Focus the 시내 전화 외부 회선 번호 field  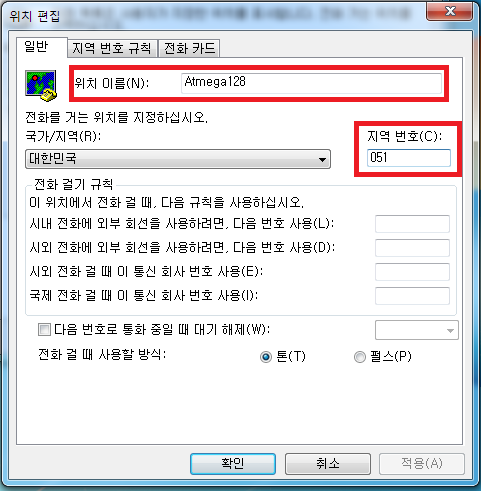[x=412, y=224]
